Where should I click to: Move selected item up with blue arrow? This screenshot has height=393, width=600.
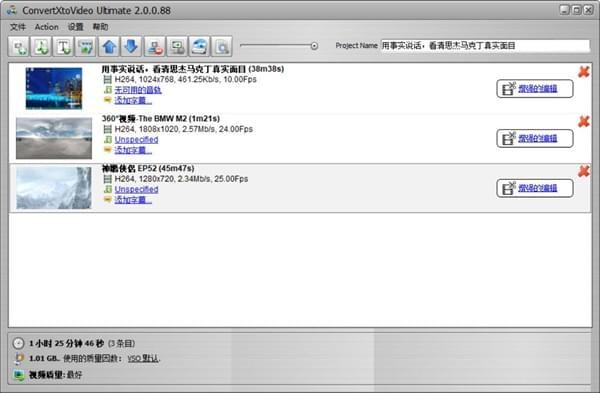pos(109,47)
